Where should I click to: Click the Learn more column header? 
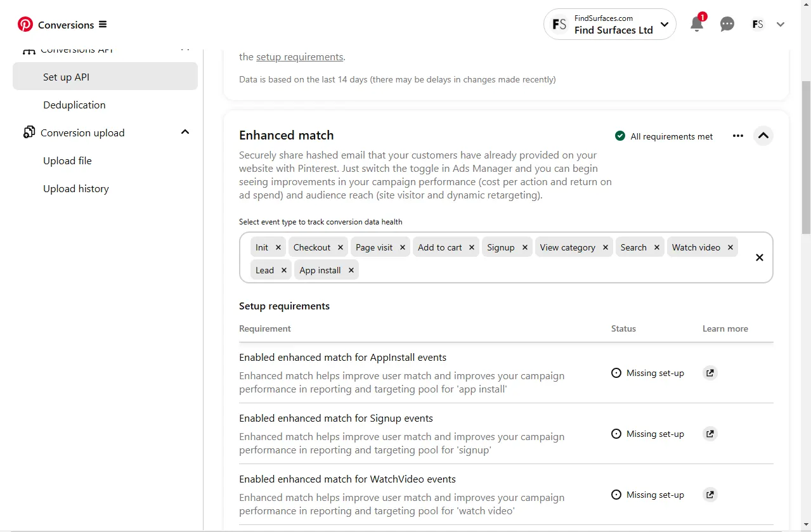[x=725, y=328]
